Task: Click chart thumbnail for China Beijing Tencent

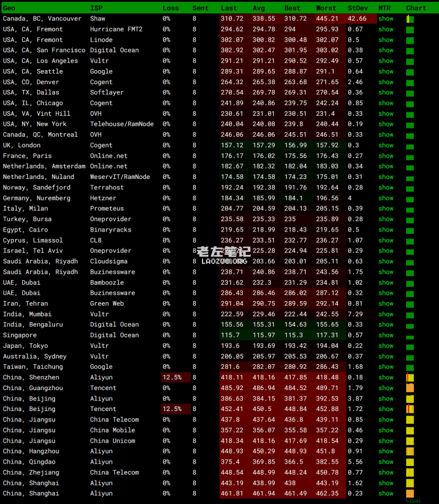Action: point(410,409)
